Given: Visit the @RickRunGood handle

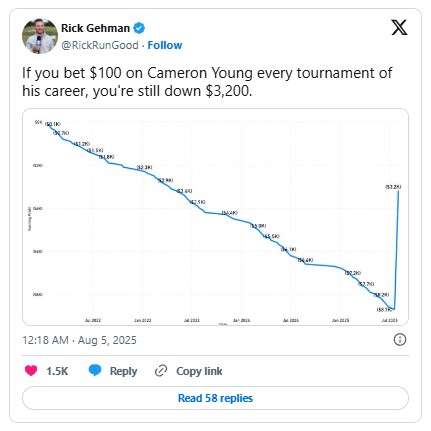Looking at the screenshot, I should coord(100,45).
